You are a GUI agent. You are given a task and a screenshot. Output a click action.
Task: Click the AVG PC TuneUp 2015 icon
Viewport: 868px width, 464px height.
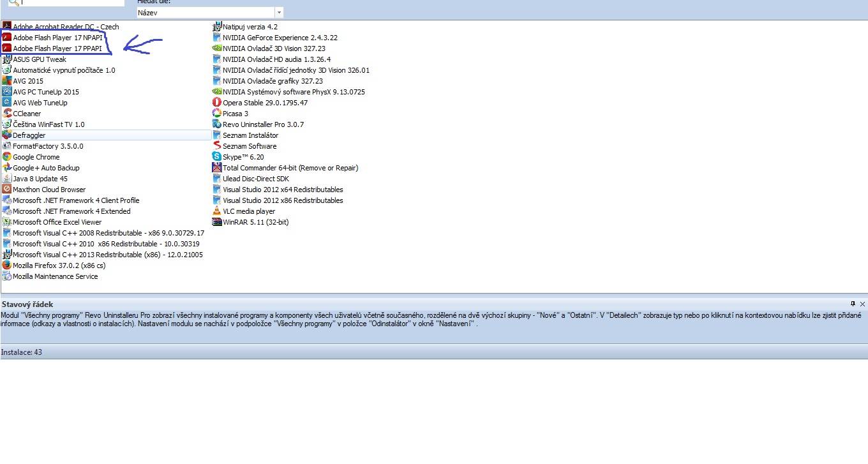tap(7, 92)
